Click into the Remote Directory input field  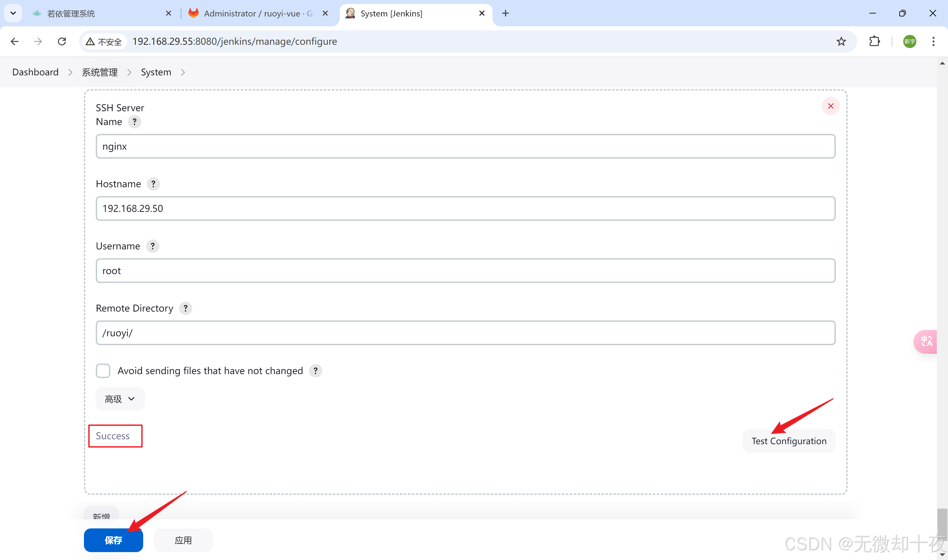tap(465, 333)
